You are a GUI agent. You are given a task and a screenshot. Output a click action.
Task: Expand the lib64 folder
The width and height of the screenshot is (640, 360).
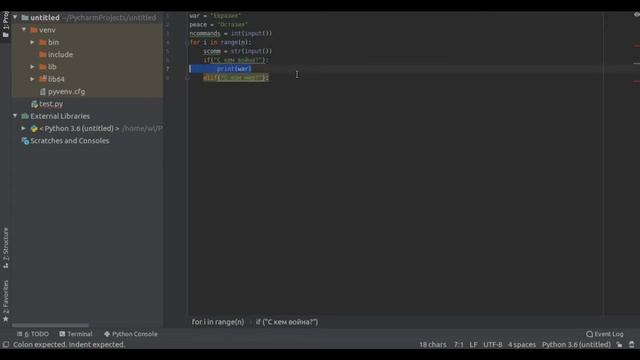[32, 79]
